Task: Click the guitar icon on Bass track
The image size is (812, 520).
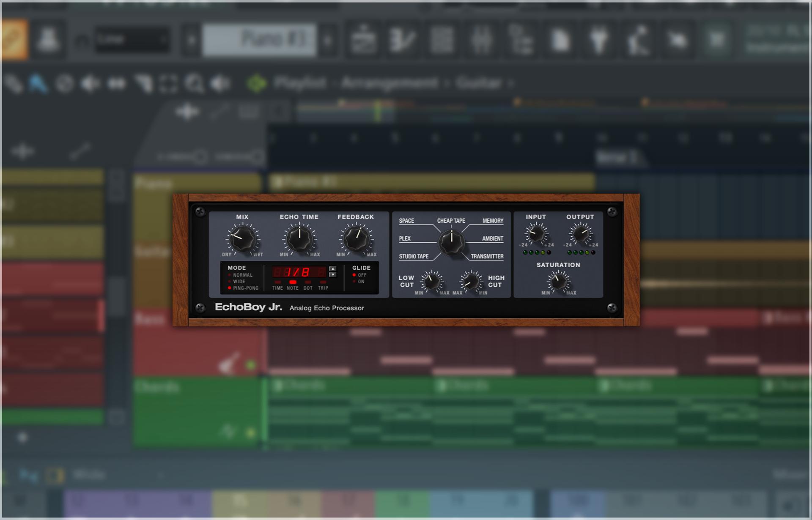Action: point(229,364)
